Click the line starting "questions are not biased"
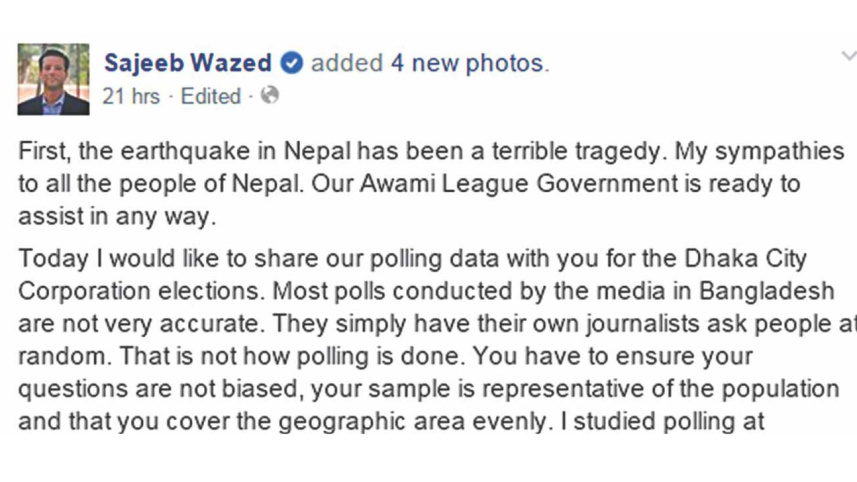The width and height of the screenshot is (857, 482). (x=430, y=389)
